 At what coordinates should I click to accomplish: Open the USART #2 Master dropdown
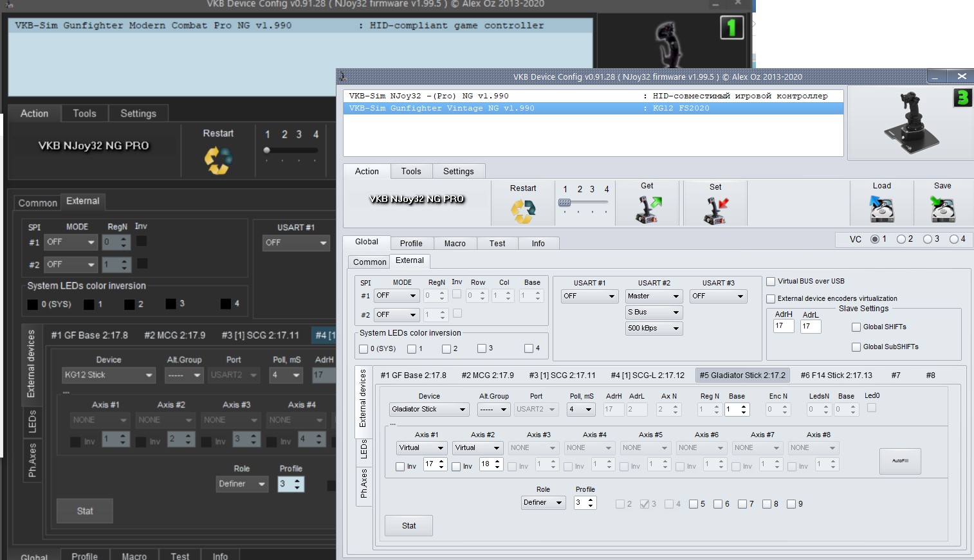(654, 296)
